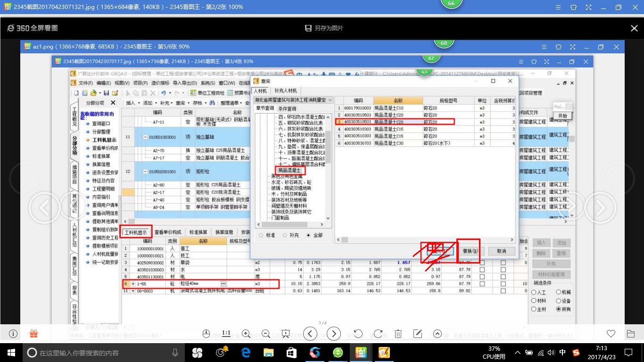Switch to 条件查询 tab
The image size is (644, 362).
tap(287, 109)
